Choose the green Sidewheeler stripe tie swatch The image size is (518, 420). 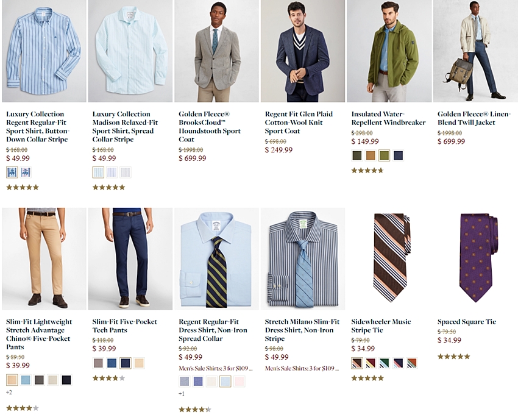384,363
